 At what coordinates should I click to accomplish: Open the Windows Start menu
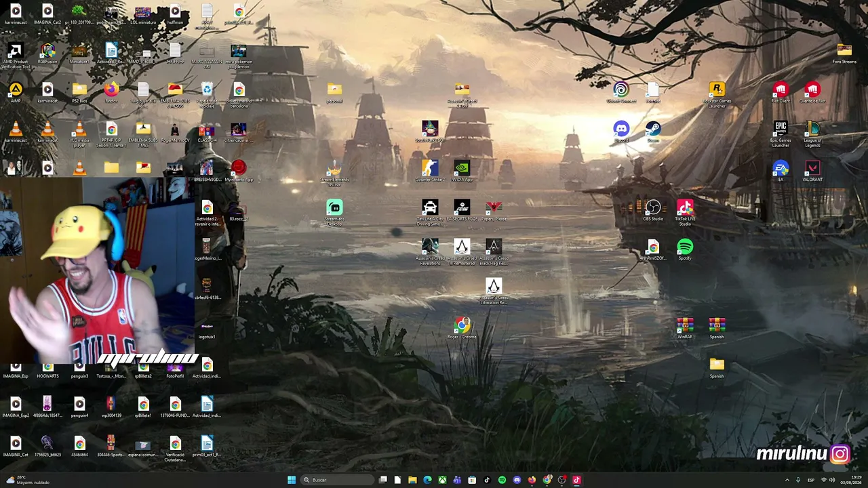point(292,480)
